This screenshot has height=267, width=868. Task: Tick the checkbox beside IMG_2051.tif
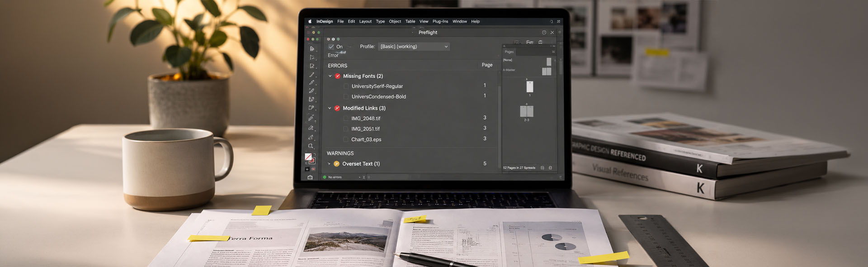point(346,129)
